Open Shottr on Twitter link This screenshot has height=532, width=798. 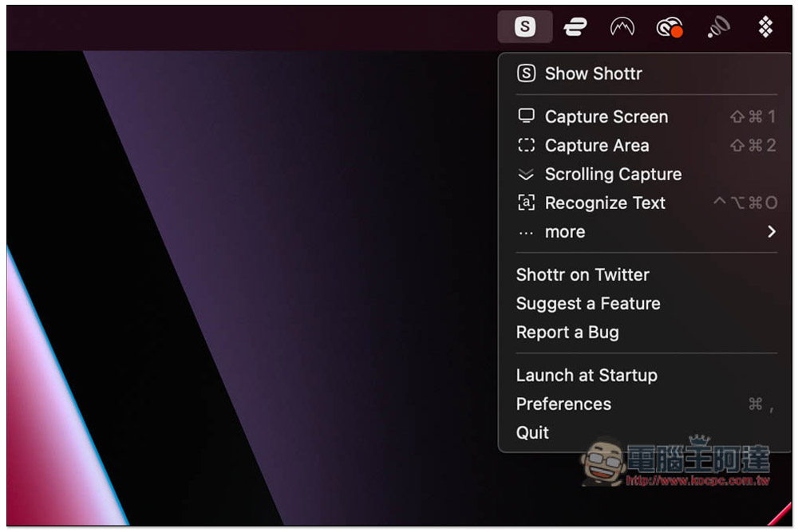coord(646,274)
